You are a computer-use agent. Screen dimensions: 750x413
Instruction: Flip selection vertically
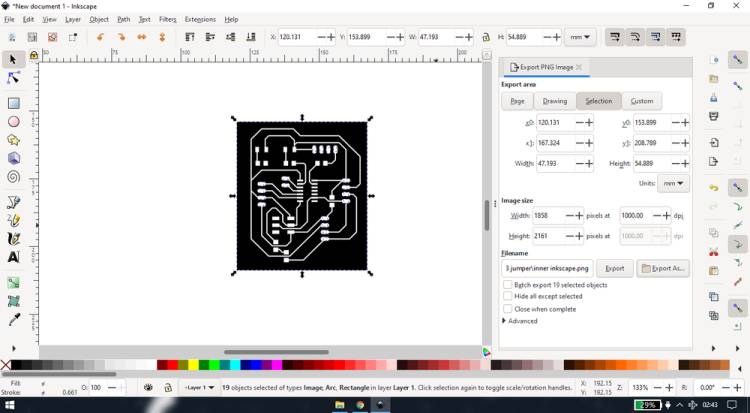[162, 37]
